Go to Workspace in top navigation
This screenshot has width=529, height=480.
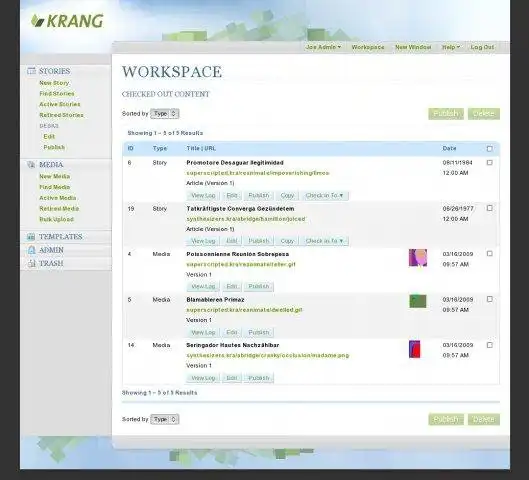tap(368, 47)
